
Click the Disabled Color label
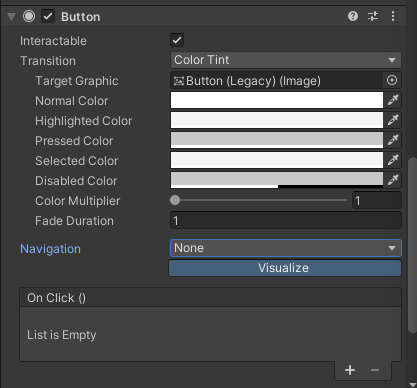[x=76, y=181]
